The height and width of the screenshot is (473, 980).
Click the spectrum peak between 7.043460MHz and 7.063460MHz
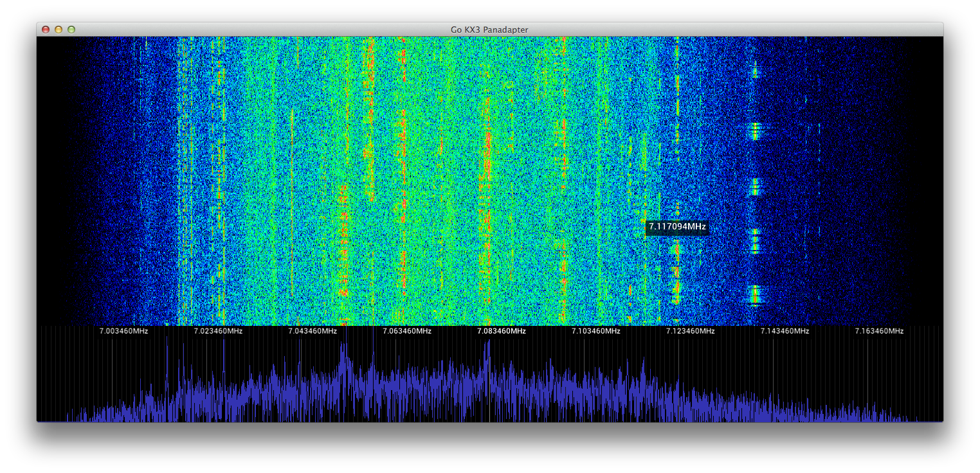point(343,347)
